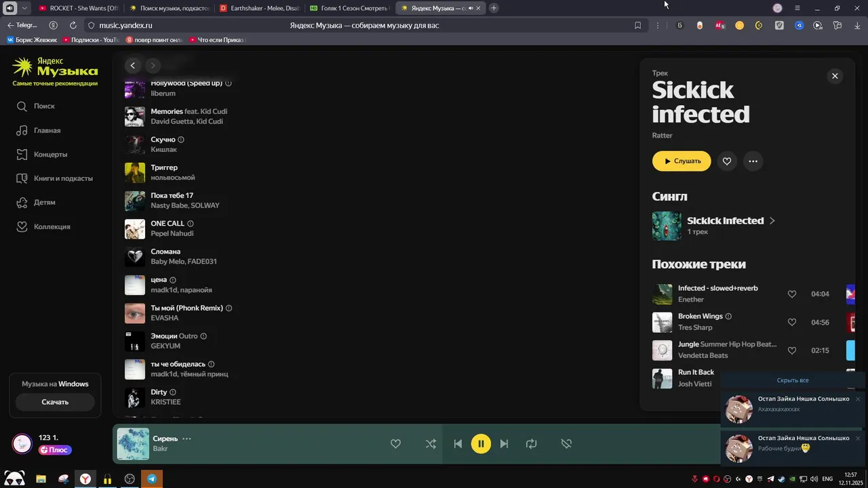The width and height of the screenshot is (868, 488).
Task: Show explicit info icon for Скучно
Action: tap(180, 140)
